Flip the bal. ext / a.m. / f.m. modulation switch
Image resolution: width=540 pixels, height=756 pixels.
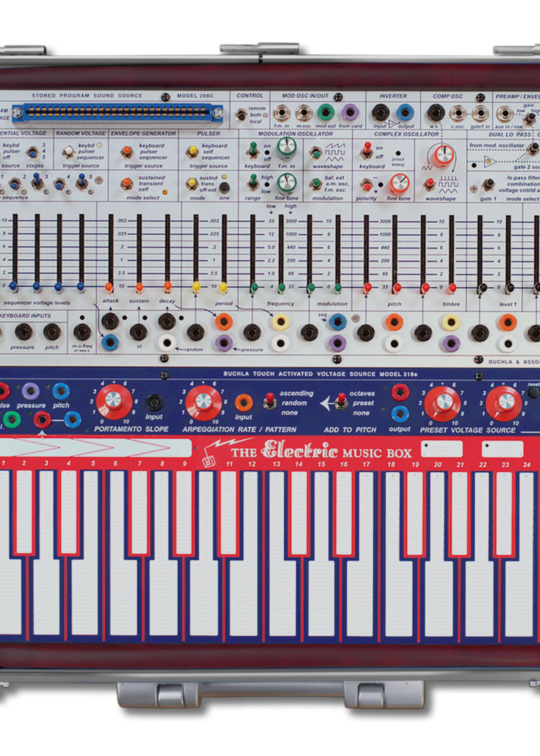pyautogui.click(x=315, y=184)
